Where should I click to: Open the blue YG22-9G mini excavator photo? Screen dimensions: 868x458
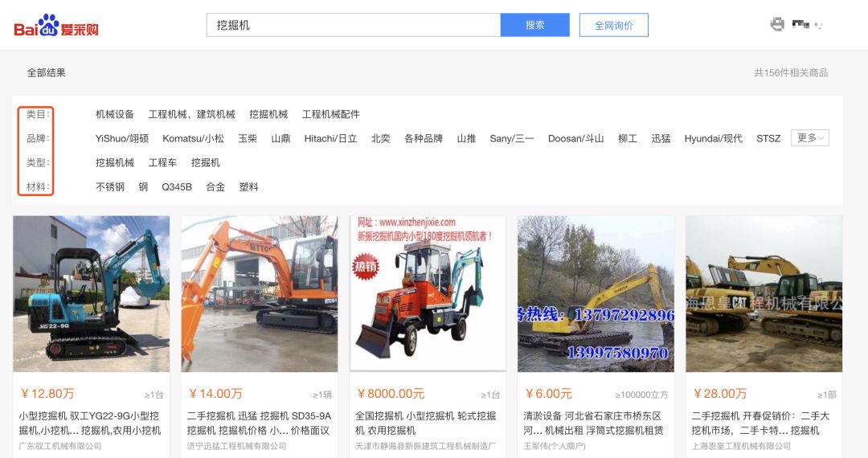click(x=92, y=294)
